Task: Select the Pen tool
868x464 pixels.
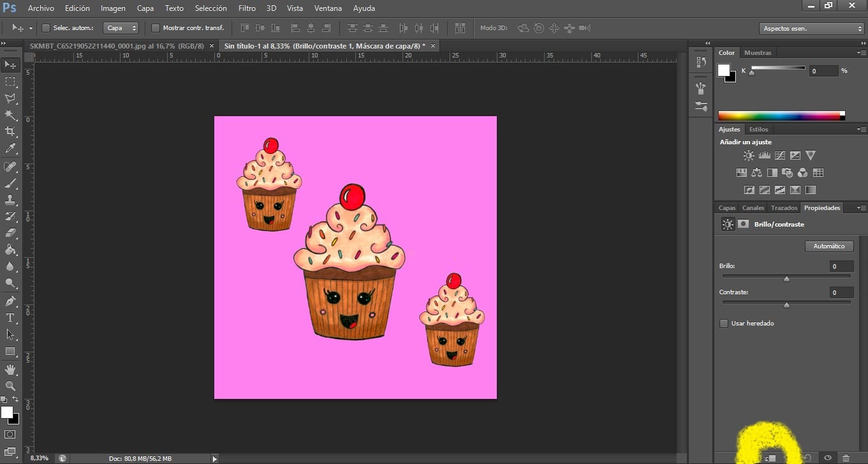Action: pos(10,301)
